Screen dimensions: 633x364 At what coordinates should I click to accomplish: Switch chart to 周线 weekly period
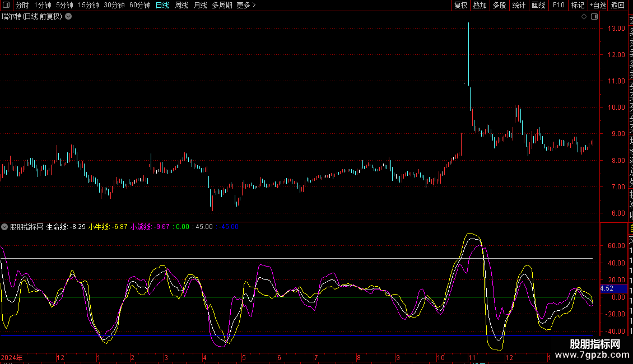click(x=181, y=5)
